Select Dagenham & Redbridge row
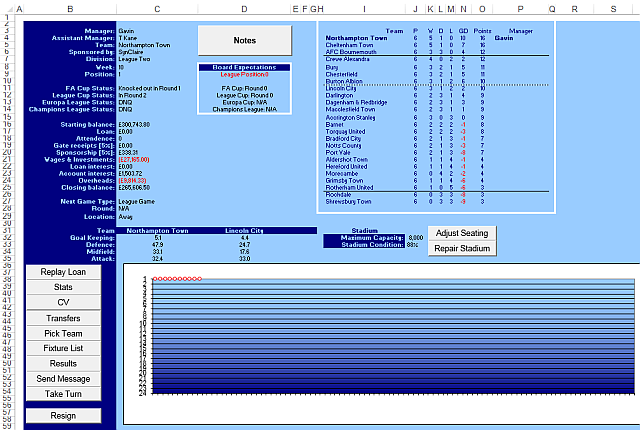 [x=356, y=102]
